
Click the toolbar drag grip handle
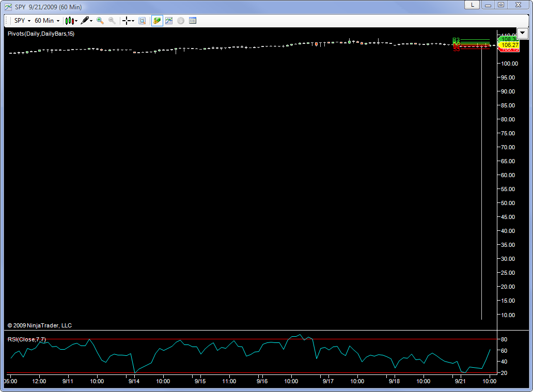point(7,21)
